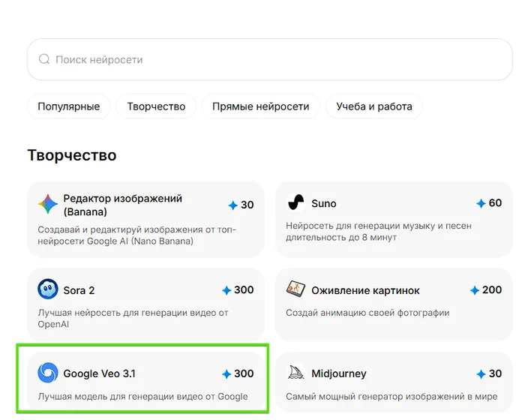This screenshot has height=420, width=525.
Task: Open the Прямые нейросети category
Action: coord(260,106)
